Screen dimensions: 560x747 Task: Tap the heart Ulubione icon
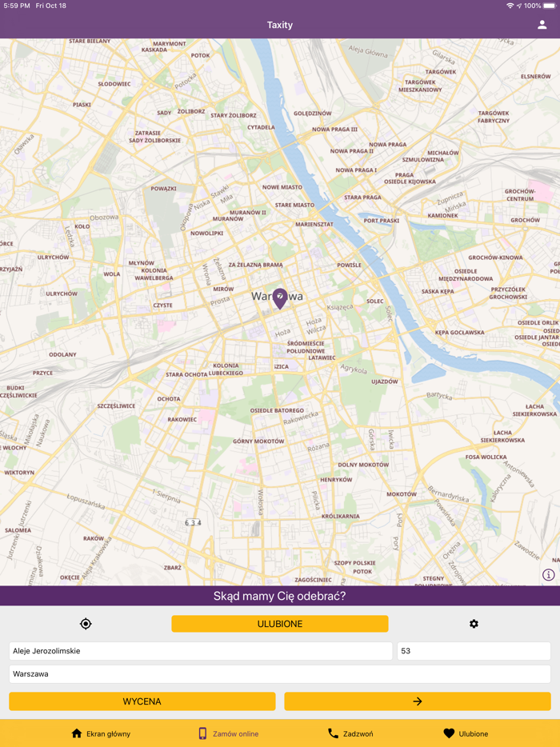coord(449,733)
